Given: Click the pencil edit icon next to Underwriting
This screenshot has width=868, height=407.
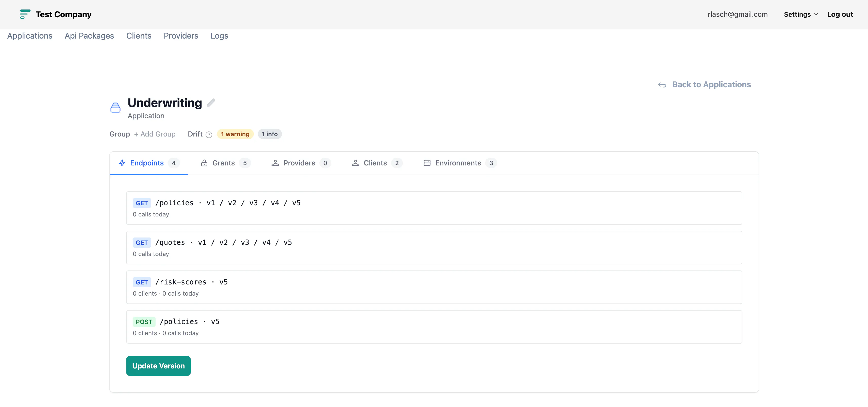Looking at the screenshot, I should pos(211,103).
